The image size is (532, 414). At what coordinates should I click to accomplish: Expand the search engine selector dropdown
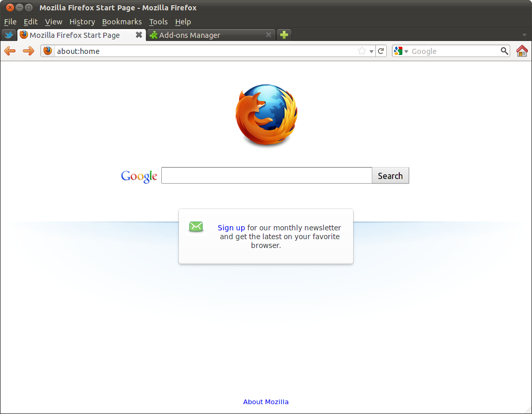[x=406, y=51]
